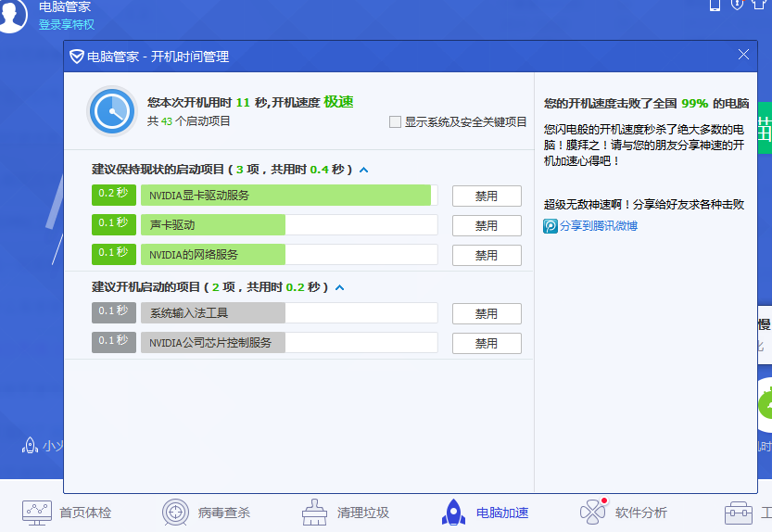Click the clover icon for 软件分析

[593, 512]
